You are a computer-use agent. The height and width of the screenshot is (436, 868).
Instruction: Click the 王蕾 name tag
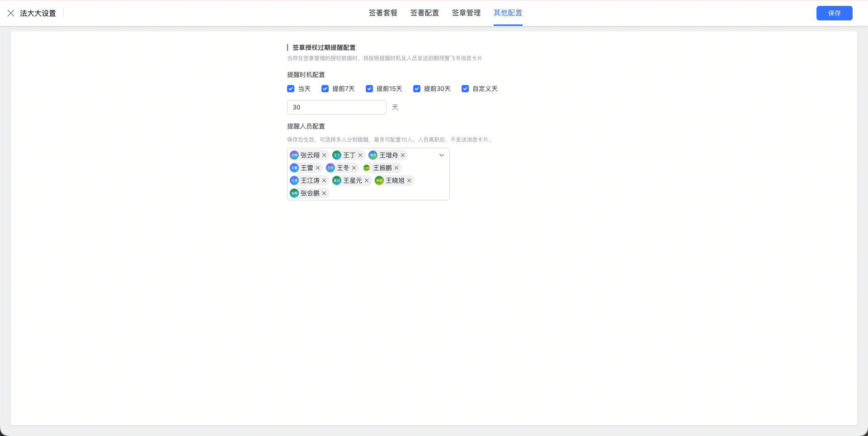307,168
